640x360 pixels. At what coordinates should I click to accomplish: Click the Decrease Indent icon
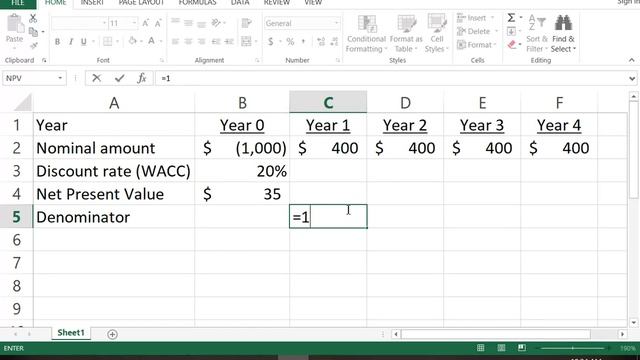(216, 41)
